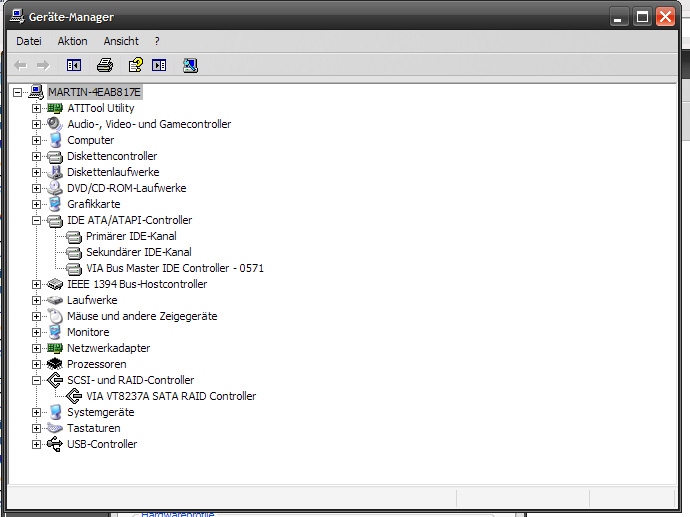
Task: Select the Diskettencontroller label
Action: [x=112, y=156]
